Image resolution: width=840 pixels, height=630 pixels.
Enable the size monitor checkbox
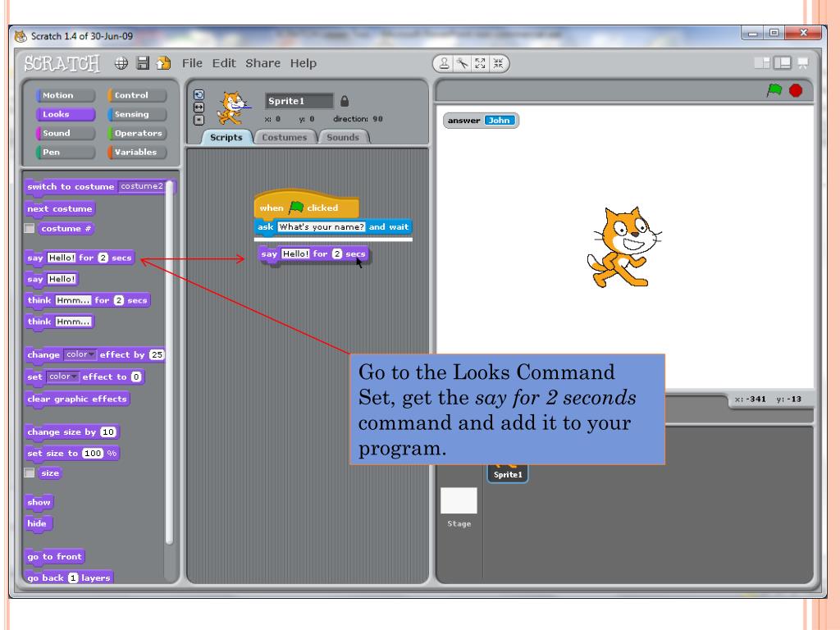coord(30,473)
